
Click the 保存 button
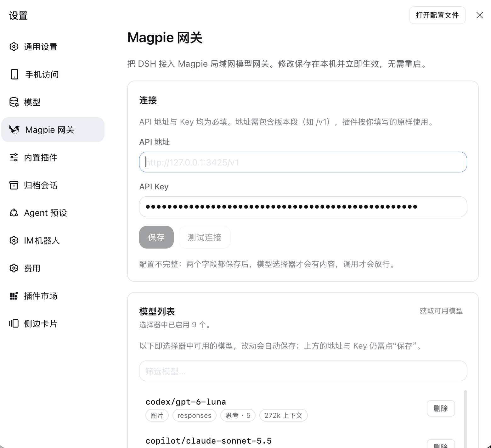(156, 237)
